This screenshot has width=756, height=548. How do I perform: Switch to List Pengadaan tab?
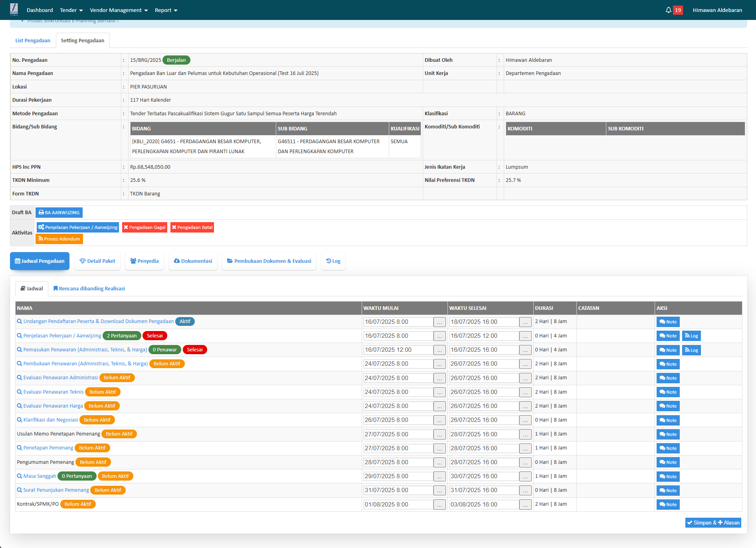coord(33,41)
